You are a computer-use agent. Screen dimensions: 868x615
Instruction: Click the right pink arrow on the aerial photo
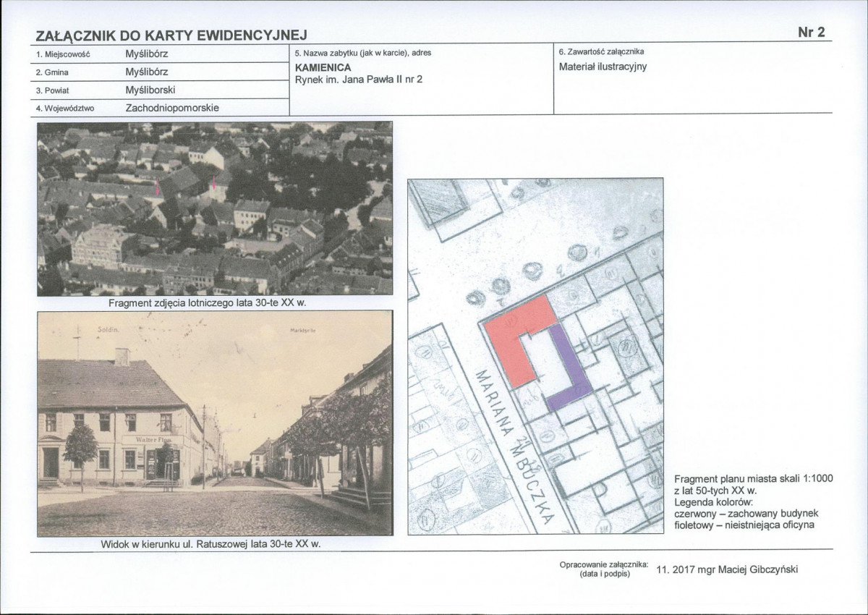pyautogui.click(x=213, y=187)
